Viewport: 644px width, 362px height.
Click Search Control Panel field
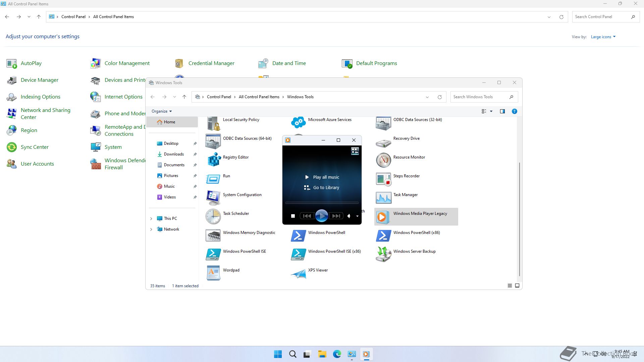pyautogui.click(x=606, y=17)
